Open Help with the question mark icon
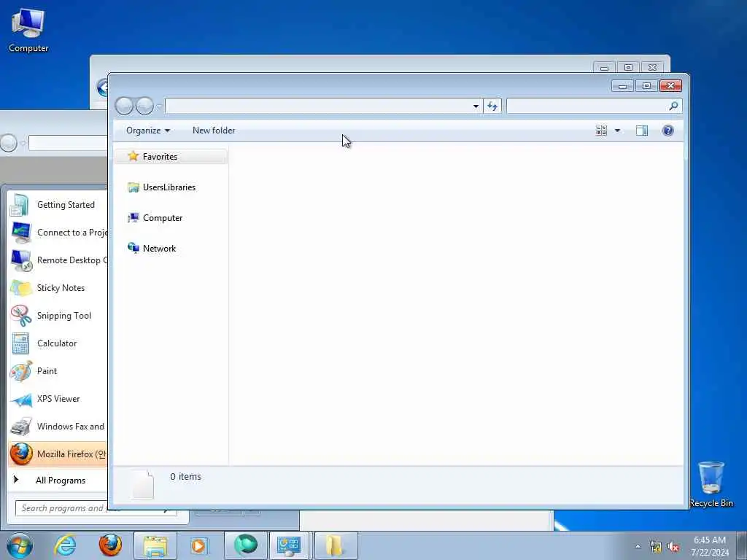This screenshot has height=560, width=747. coord(668,131)
